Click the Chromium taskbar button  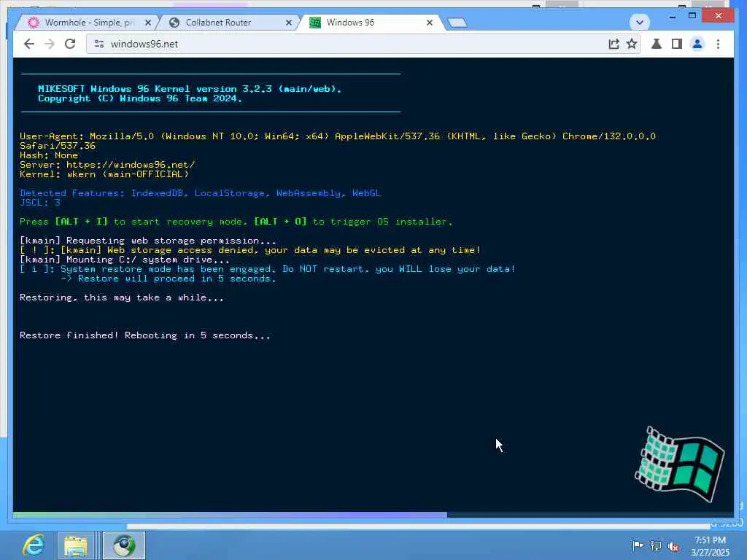(x=124, y=545)
